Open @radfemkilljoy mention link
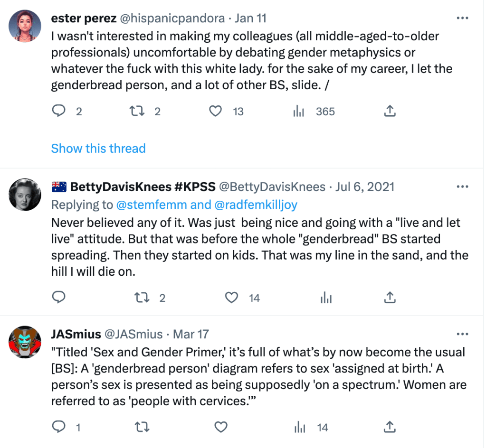The image size is (486, 448). 256,205
